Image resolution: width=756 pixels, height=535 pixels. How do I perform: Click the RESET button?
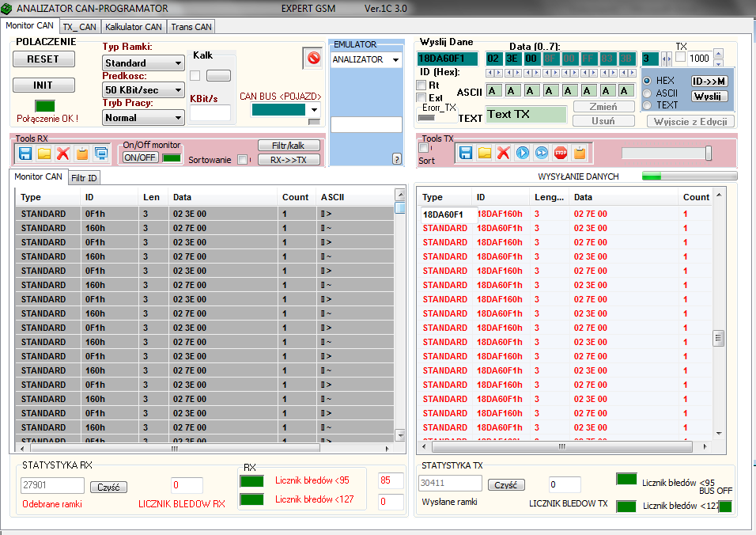click(x=43, y=59)
